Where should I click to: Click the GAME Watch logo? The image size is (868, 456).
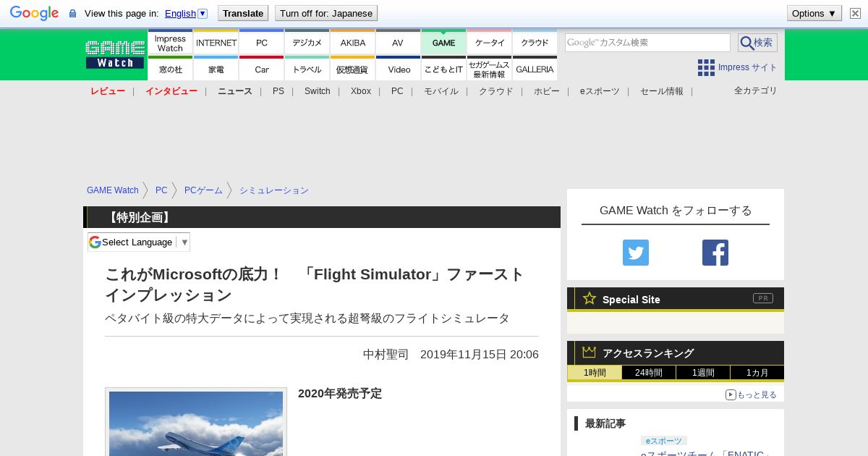[x=115, y=54]
